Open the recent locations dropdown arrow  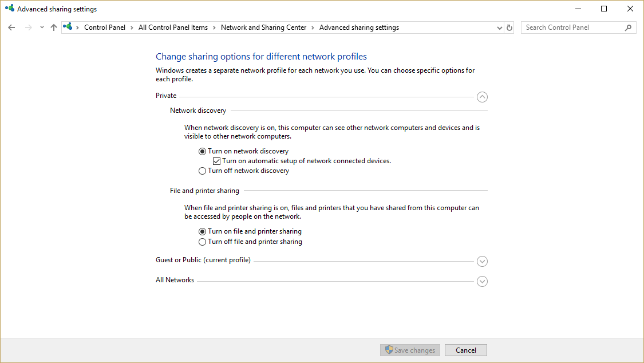(42, 27)
